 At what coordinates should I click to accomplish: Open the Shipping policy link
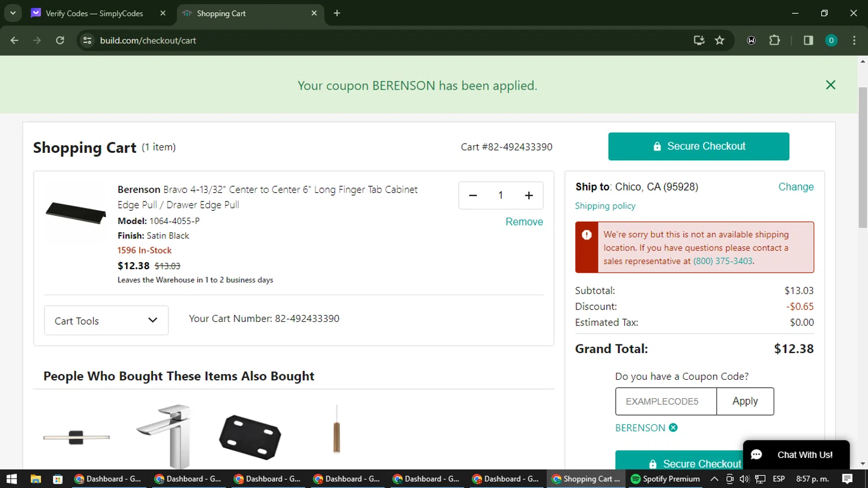tap(605, 206)
